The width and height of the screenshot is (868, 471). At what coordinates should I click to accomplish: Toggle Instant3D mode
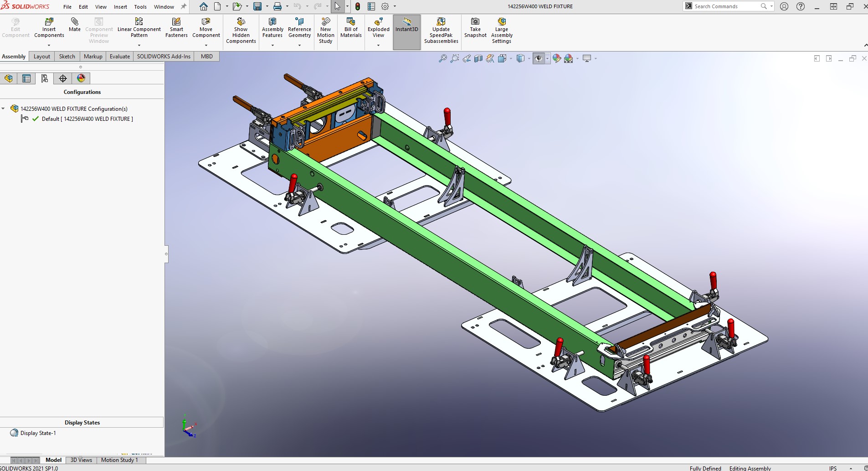[x=406, y=32]
